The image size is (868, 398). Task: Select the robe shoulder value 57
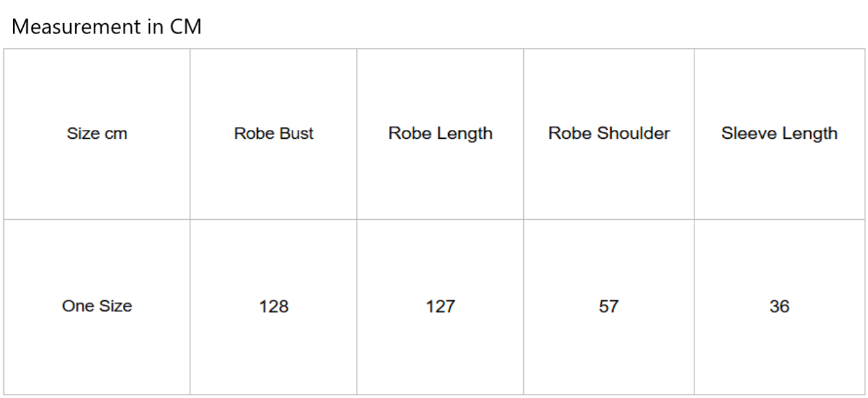[x=609, y=307]
